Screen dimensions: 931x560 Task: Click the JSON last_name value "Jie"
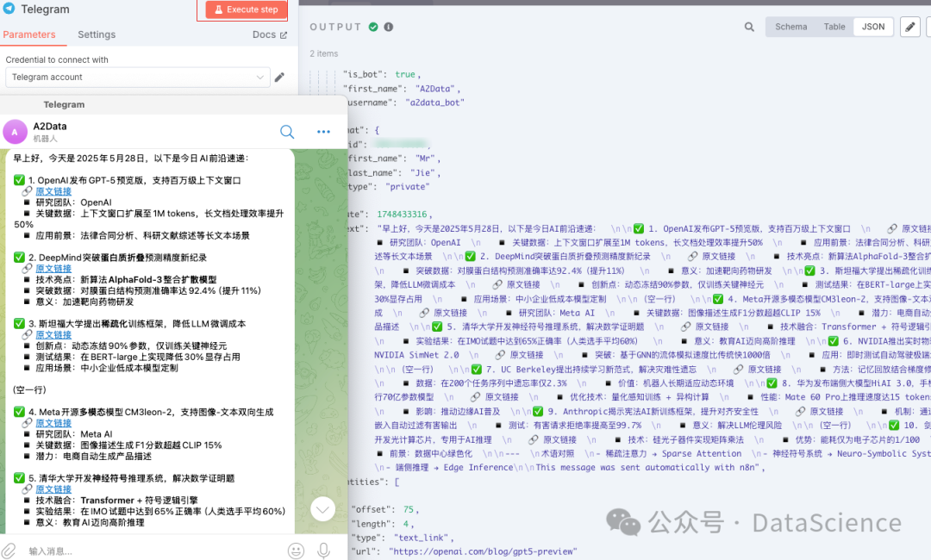[x=422, y=172]
